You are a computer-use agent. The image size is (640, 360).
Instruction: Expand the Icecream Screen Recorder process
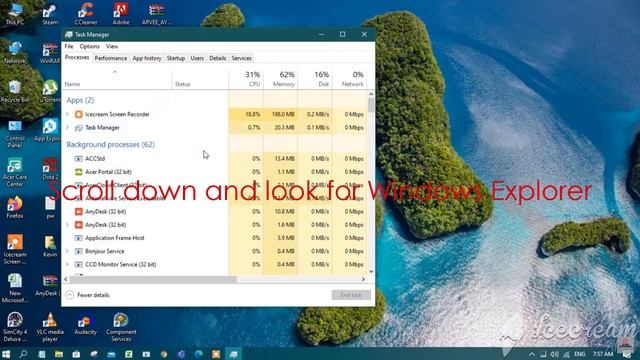click(68, 114)
